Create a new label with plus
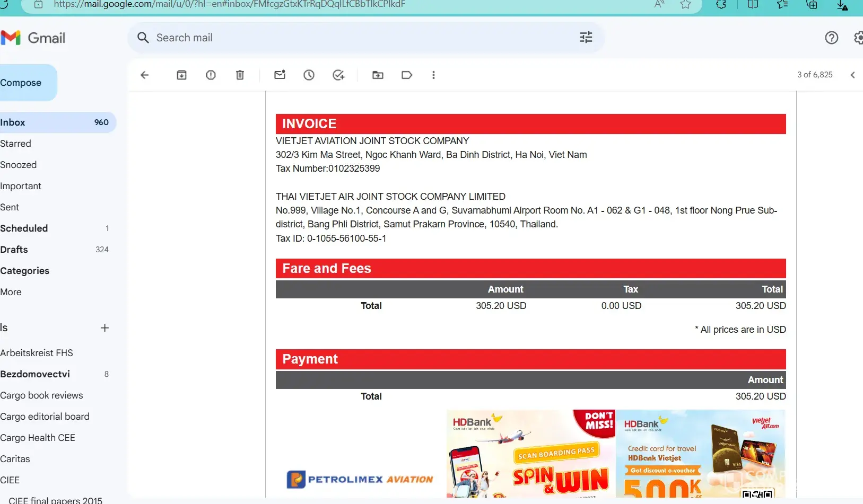 (x=104, y=328)
